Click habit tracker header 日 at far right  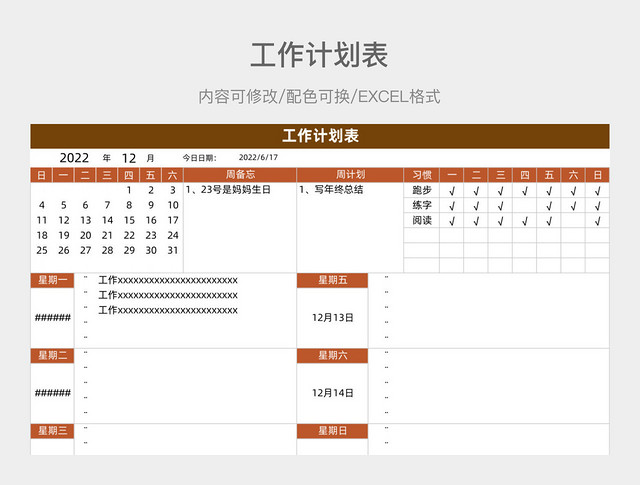(x=598, y=175)
